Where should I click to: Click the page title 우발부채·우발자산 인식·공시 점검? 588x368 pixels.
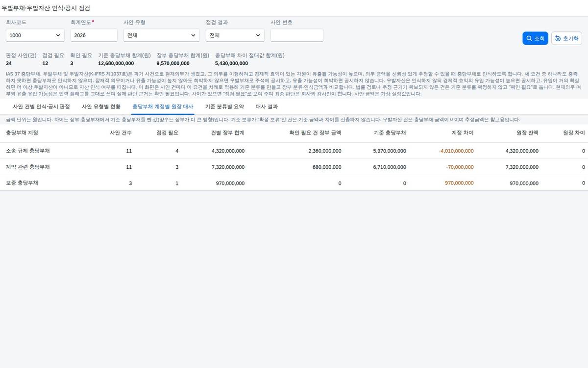tap(46, 8)
